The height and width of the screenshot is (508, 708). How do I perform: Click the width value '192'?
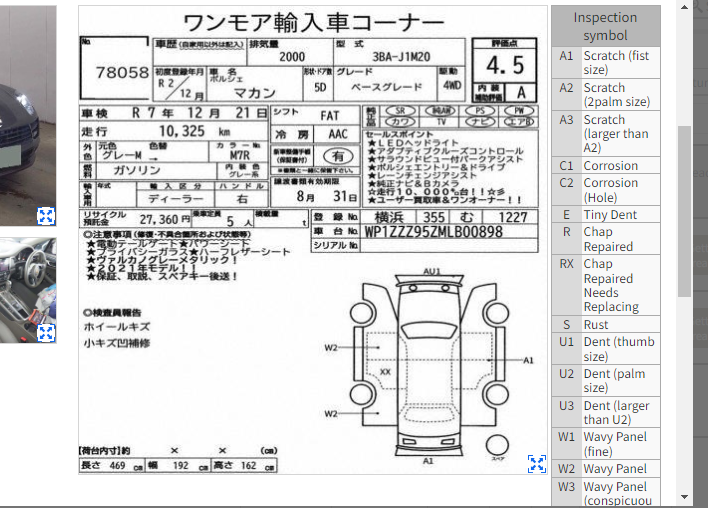pyautogui.click(x=181, y=466)
